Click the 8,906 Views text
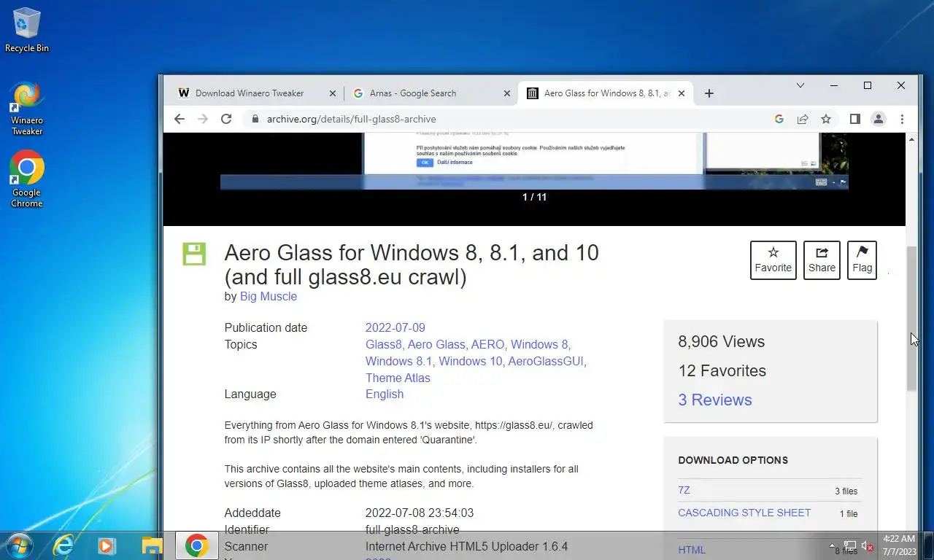This screenshot has height=560, width=934. 722,341
